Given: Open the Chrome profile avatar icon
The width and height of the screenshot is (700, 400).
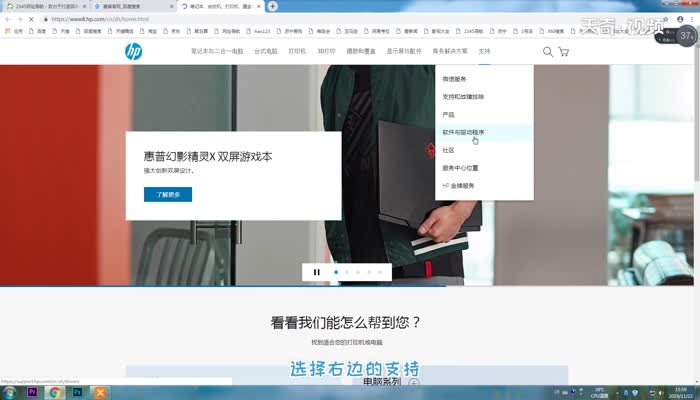Looking at the screenshot, I should [680, 19].
